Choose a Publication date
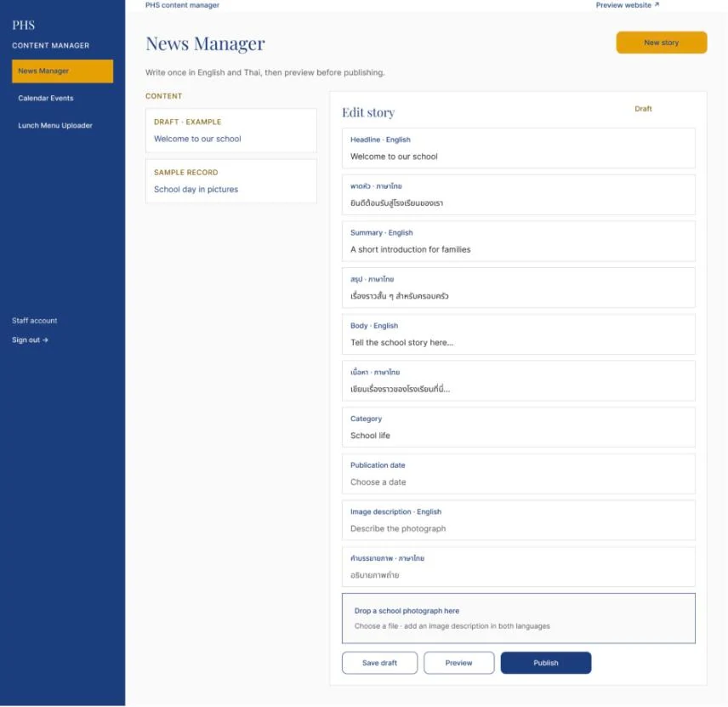The height and width of the screenshot is (707, 728). 518,474
